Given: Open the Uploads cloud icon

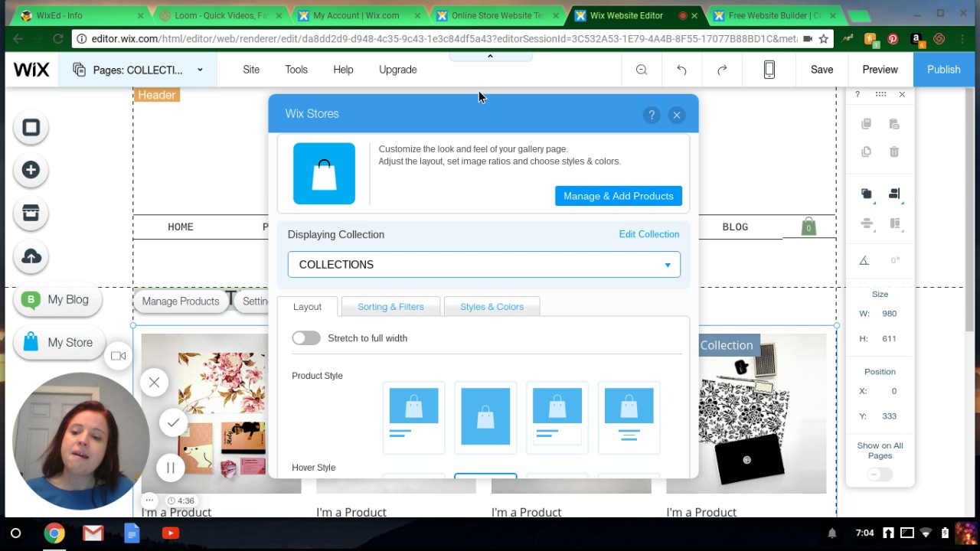Looking at the screenshot, I should (x=31, y=257).
